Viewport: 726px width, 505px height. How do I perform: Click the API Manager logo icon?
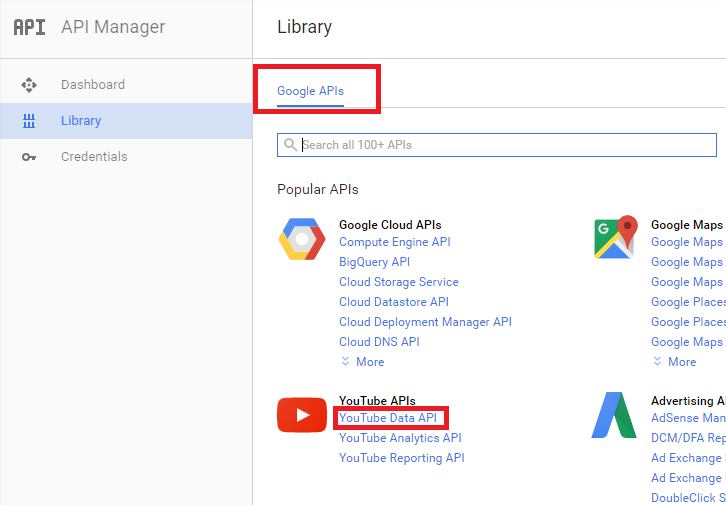pyautogui.click(x=29, y=27)
